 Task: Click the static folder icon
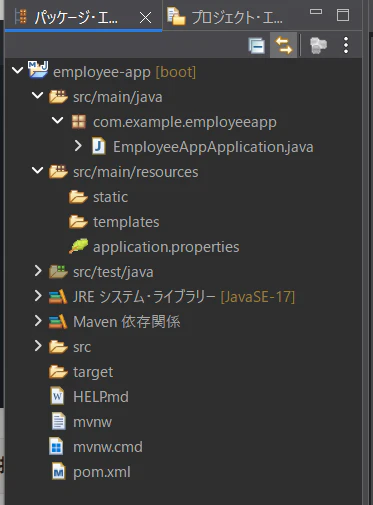click(x=78, y=197)
